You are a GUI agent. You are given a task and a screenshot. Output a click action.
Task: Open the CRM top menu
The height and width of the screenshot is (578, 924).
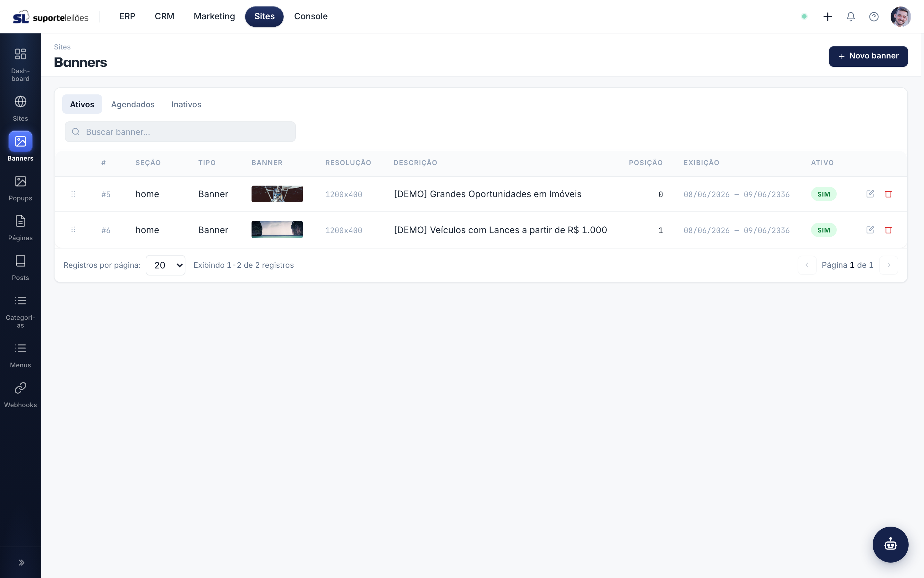click(x=164, y=16)
